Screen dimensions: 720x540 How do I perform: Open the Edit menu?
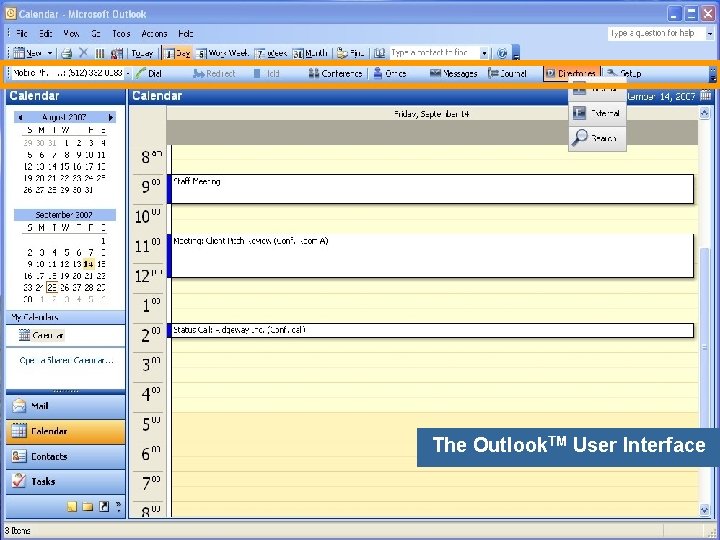[x=45, y=34]
